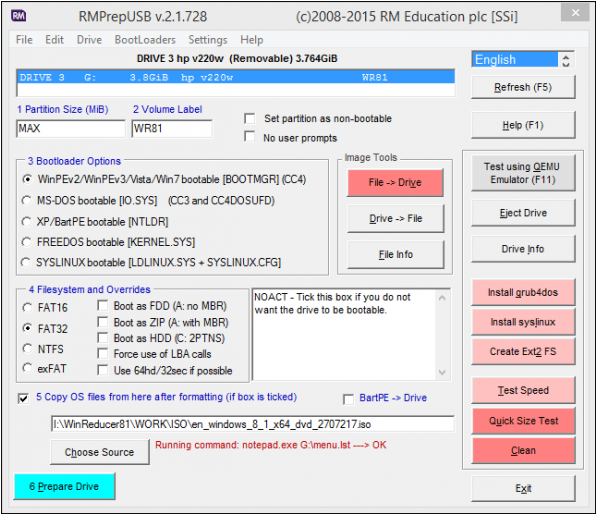Click the Clean button

pyautogui.click(x=523, y=450)
